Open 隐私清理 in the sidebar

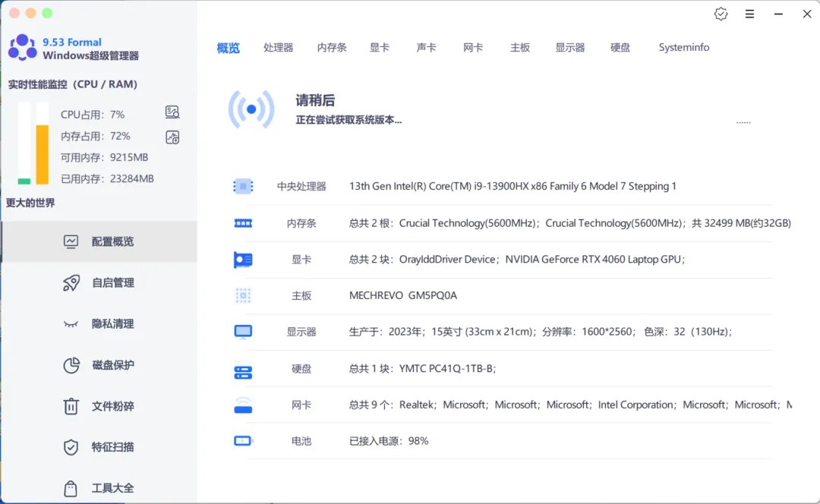coord(99,324)
